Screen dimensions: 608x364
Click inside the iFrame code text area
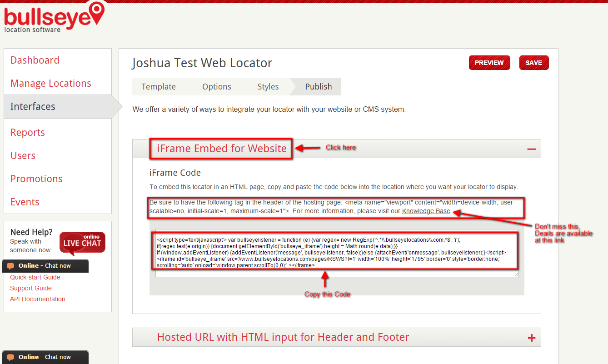click(337, 254)
